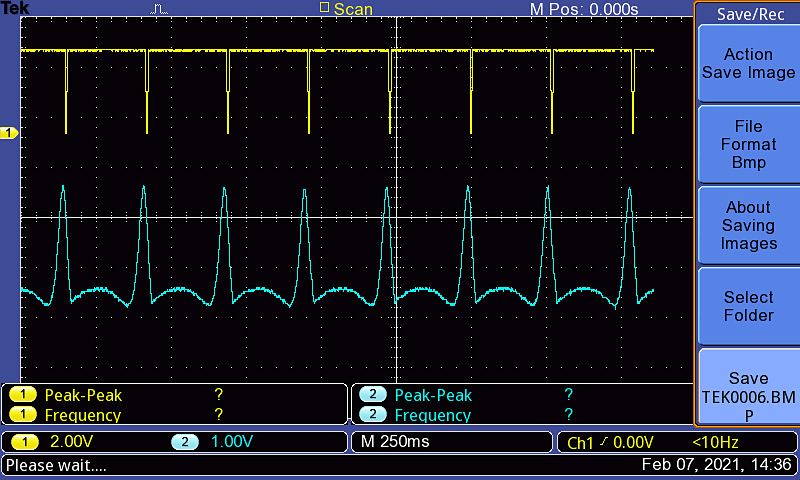This screenshot has height=480, width=800.
Task: Click the trigger level arrow on right edge
Action: [x=690, y=133]
